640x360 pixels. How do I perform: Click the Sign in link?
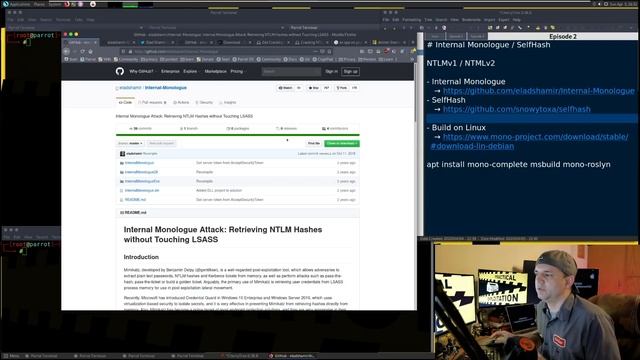coord(331,71)
